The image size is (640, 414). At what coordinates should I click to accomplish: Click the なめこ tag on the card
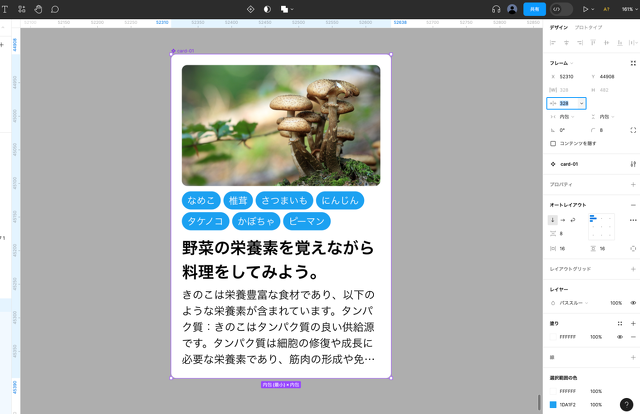(x=201, y=200)
